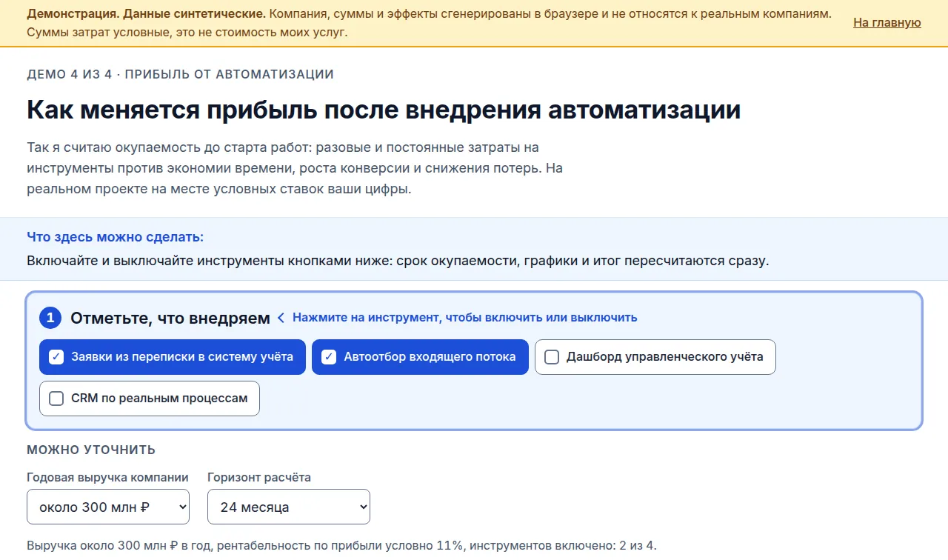The image size is (948, 560).
Task: Disable 'Автоотбор входящего потока' tool
Action: coord(420,357)
